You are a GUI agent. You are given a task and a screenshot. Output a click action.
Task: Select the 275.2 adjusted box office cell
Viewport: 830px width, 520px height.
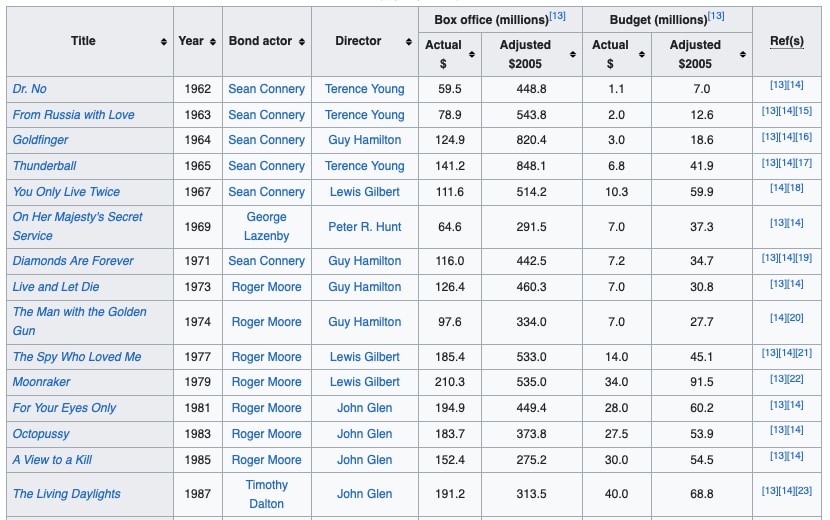tap(531, 460)
